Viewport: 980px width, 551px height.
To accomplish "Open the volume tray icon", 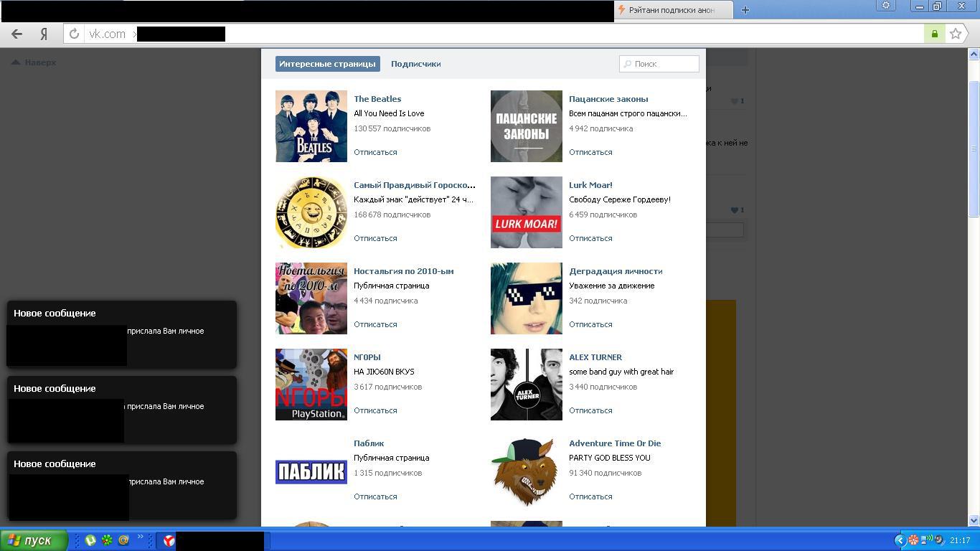I will [938, 540].
